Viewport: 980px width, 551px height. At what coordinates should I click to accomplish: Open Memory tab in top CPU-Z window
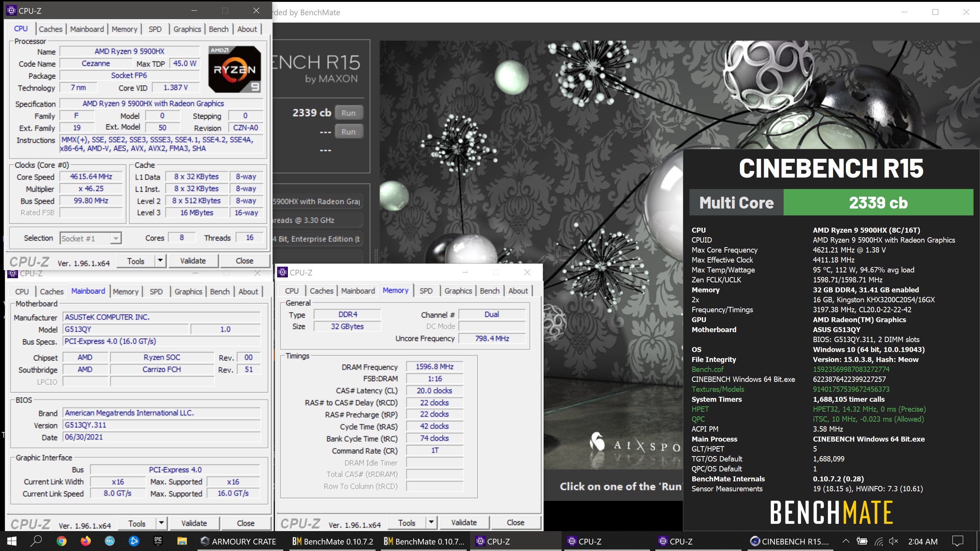pyautogui.click(x=124, y=29)
